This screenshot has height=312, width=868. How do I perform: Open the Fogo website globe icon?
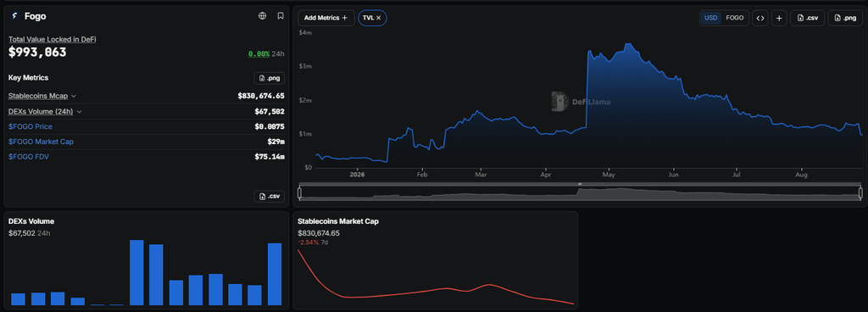263,16
